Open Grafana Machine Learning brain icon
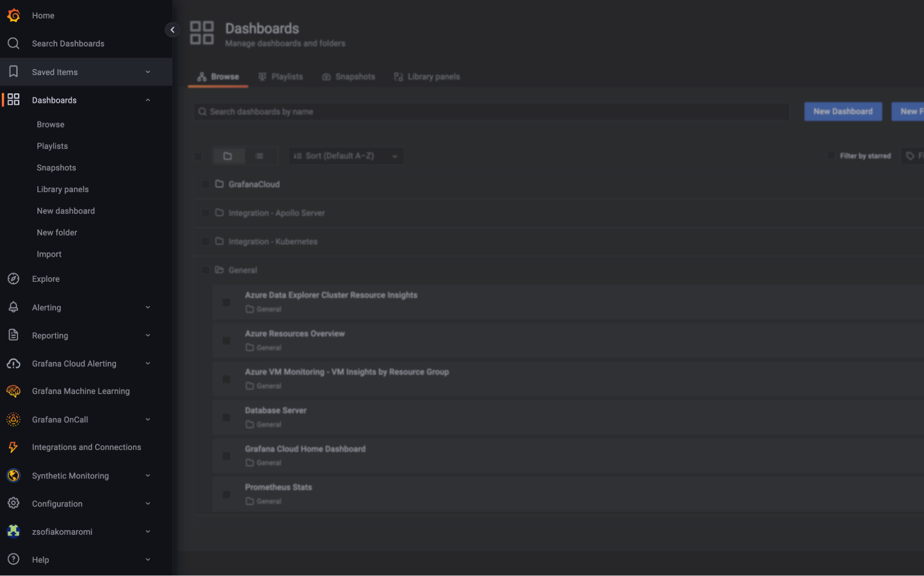 [13, 391]
